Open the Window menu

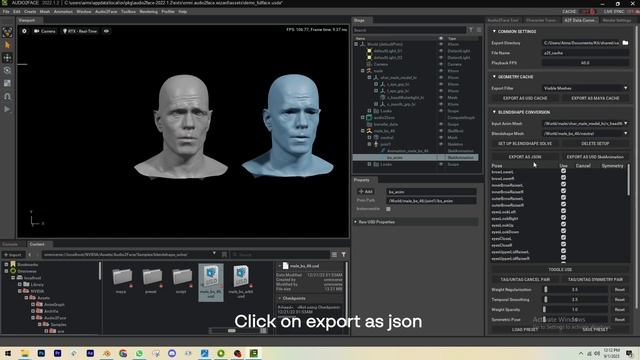[84, 11]
